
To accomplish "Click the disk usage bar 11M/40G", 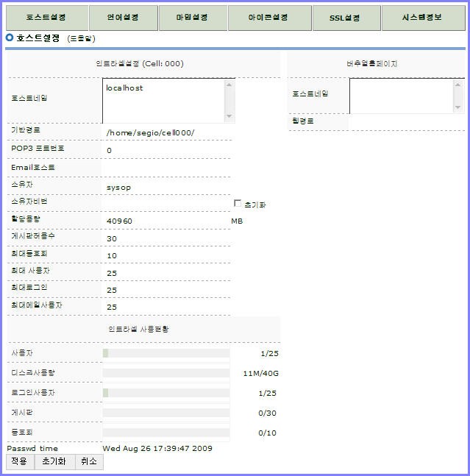I will pos(166,373).
